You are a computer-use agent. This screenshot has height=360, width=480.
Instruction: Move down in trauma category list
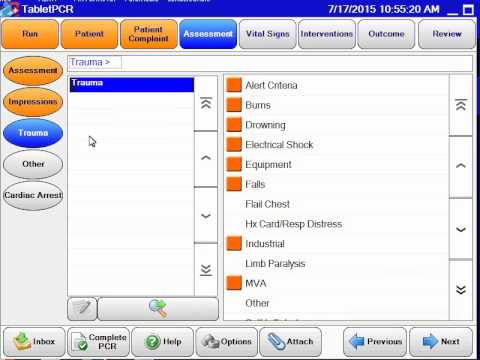tap(461, 229)
